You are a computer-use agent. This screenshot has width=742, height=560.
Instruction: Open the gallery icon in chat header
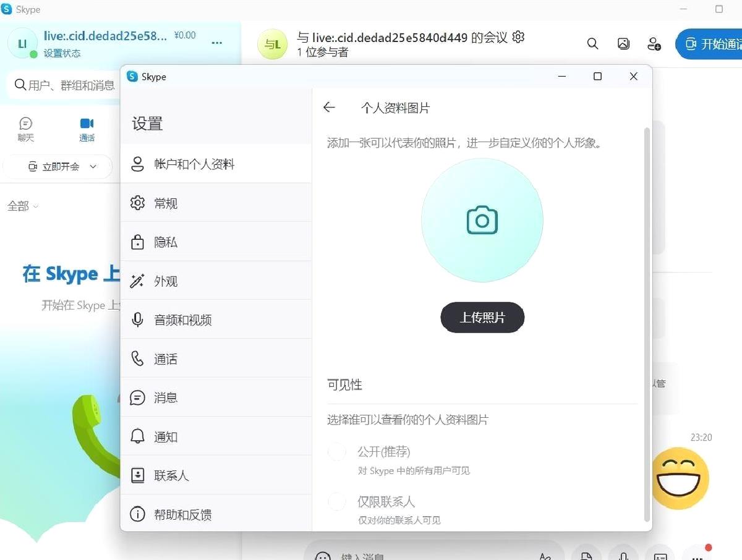[x=623, y=44]
